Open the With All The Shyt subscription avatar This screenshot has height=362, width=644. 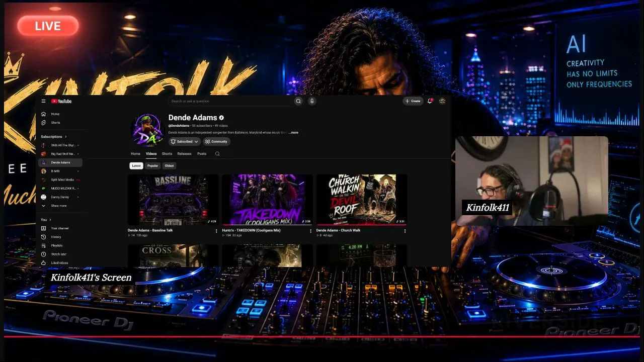pos(44,145)
